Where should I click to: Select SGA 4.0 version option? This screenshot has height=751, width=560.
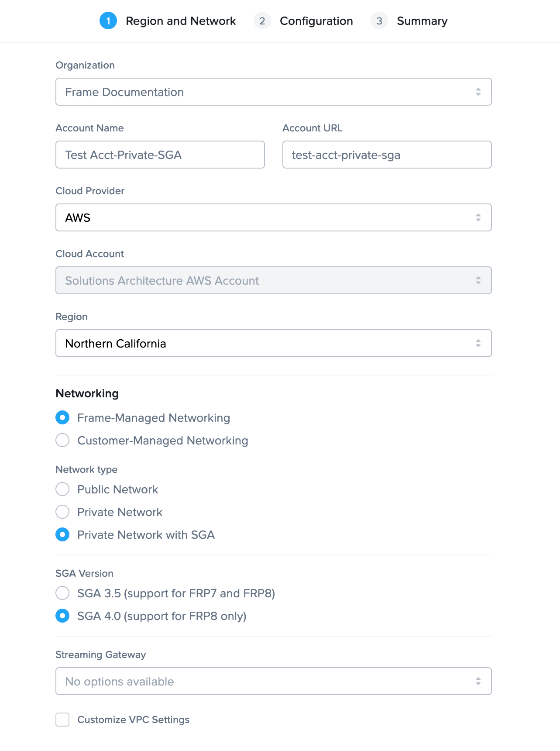62,616
